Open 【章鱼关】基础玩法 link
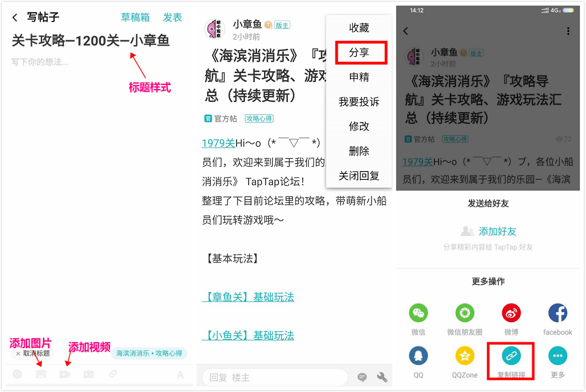The image size is (586, 392). click(x=248, y=297)
